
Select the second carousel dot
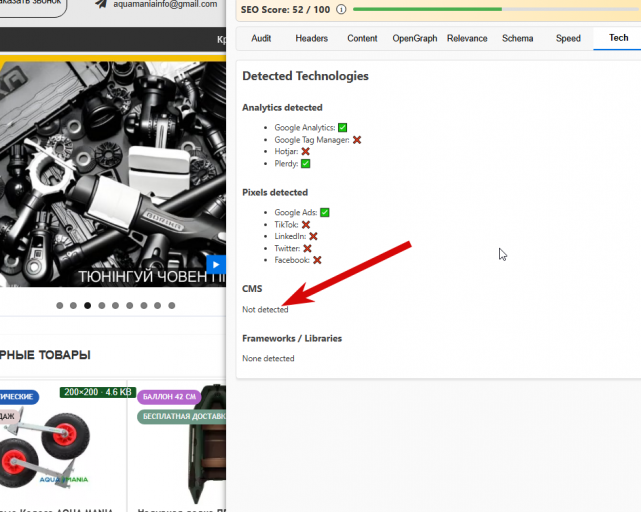(74, 305)
